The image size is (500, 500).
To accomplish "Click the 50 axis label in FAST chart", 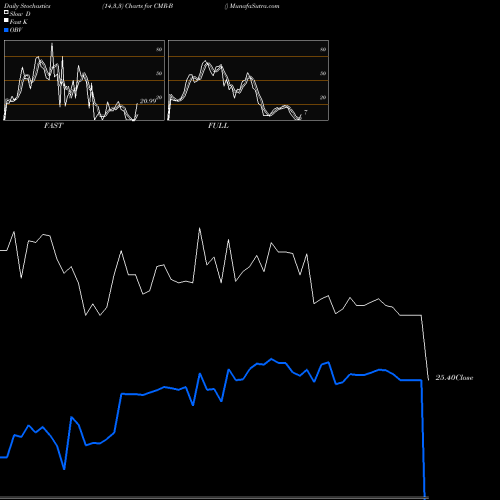I will point(159,73).
